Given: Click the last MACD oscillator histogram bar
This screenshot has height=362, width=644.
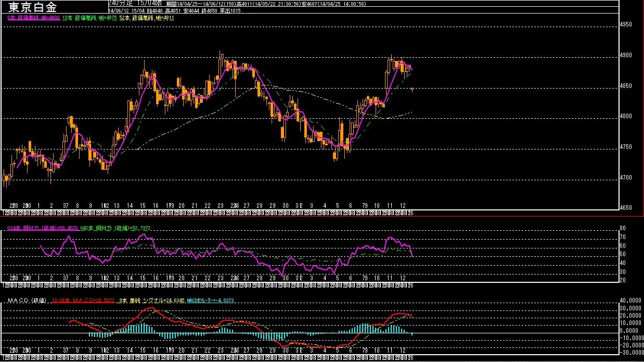Looking at the screenshot, I should coord(413,334).
